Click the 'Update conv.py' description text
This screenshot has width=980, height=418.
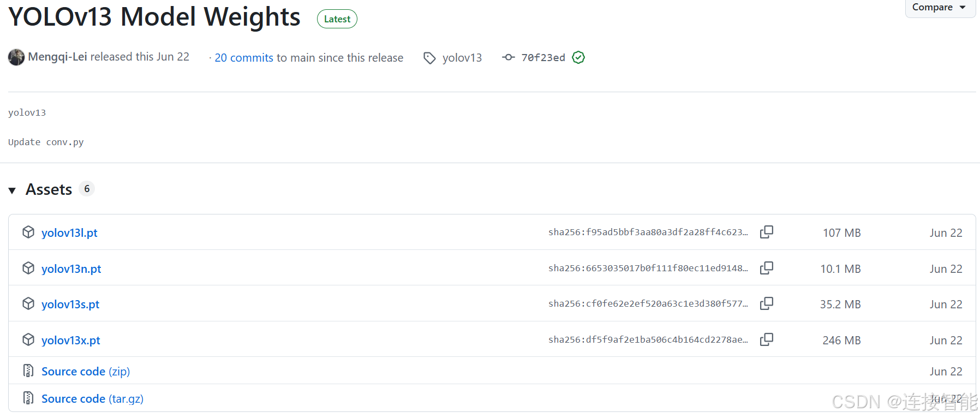46,142
